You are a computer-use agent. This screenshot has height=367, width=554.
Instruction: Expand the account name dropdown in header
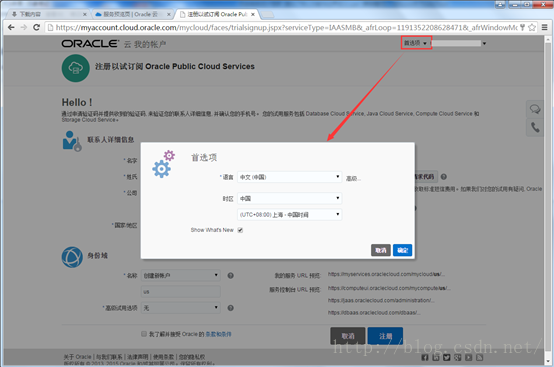click(x=484, y=43)
